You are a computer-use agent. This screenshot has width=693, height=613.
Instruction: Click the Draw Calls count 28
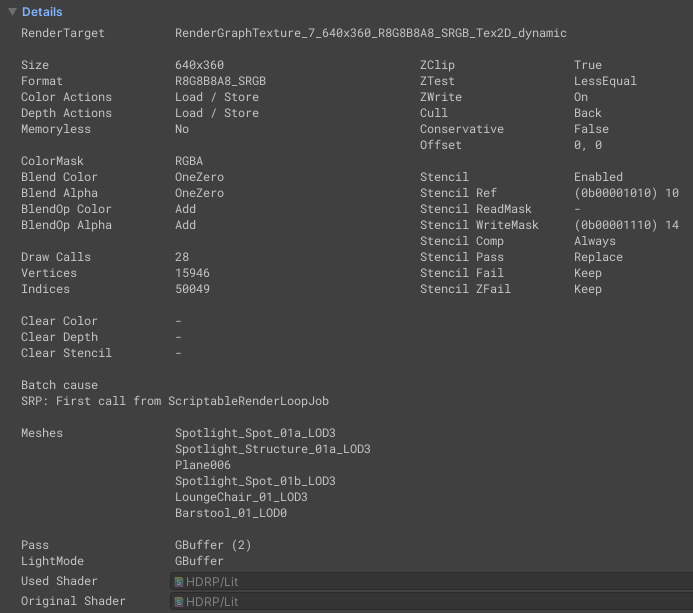pyautogui.click(x=182, y=257)
